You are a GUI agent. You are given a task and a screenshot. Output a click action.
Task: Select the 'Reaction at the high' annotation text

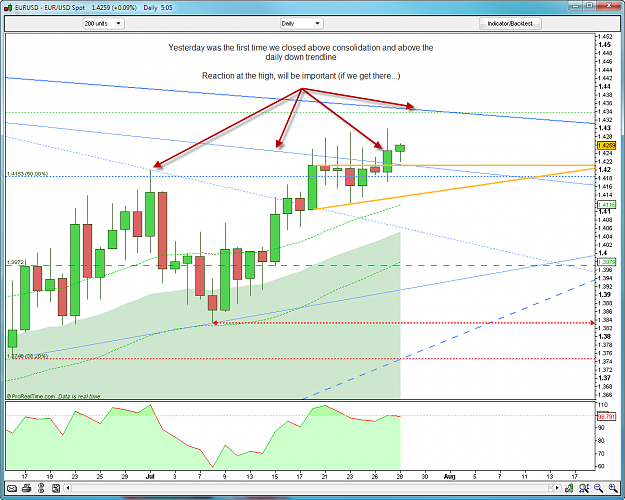tap(301, 76)
